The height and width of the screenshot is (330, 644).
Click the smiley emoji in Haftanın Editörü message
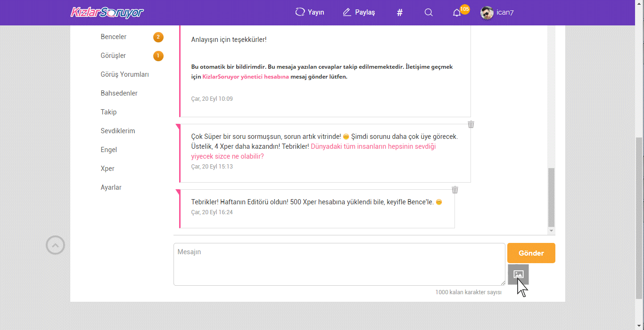click(439, 202)
